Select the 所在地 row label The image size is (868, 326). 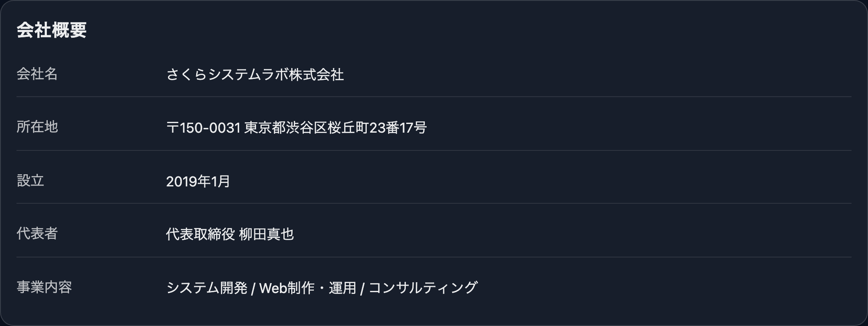37,127
